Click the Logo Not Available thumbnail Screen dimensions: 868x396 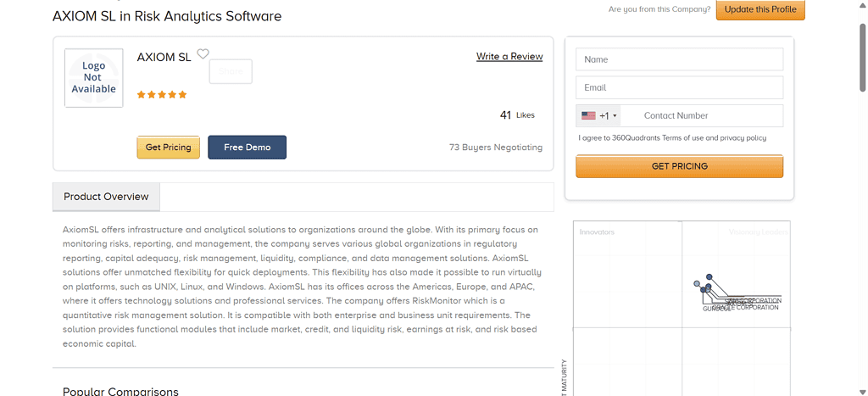pyautogui.click(x=93, y=77)
